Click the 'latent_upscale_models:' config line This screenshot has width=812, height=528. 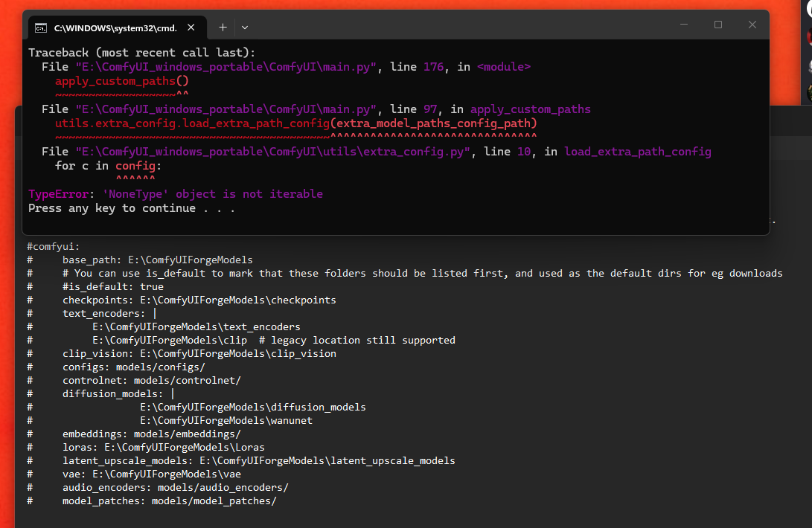pos(259,461)
